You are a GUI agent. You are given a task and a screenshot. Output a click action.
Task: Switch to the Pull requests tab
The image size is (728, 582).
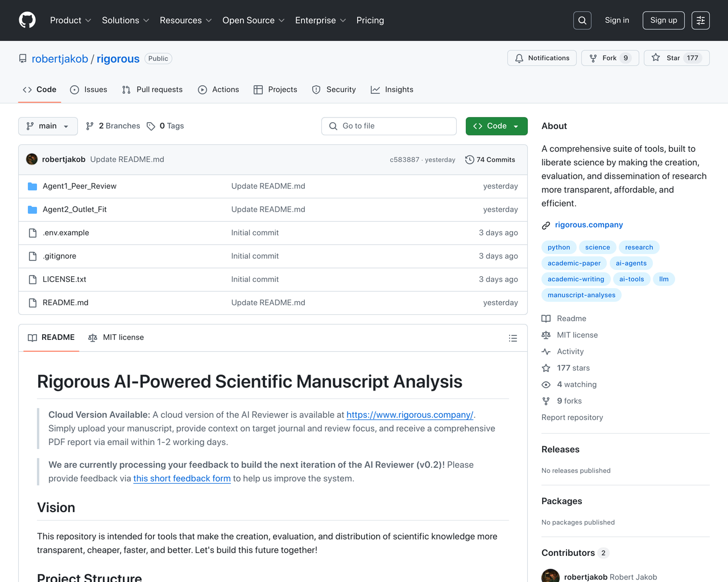152,90
